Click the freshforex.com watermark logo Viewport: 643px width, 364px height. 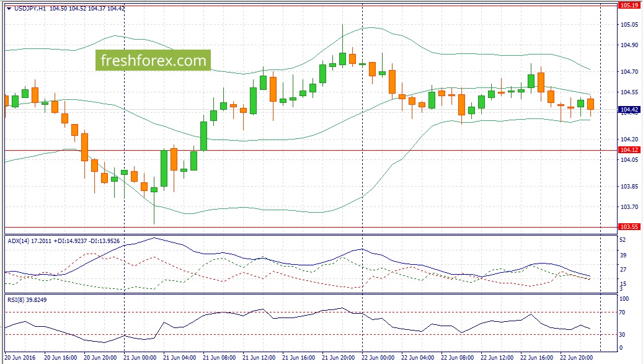tap(153, 61)
